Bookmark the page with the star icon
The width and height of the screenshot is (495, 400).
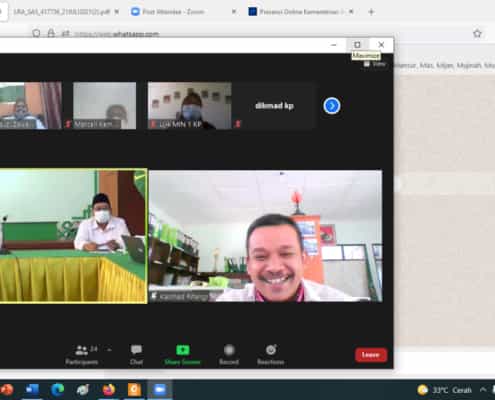click(477, 33)
